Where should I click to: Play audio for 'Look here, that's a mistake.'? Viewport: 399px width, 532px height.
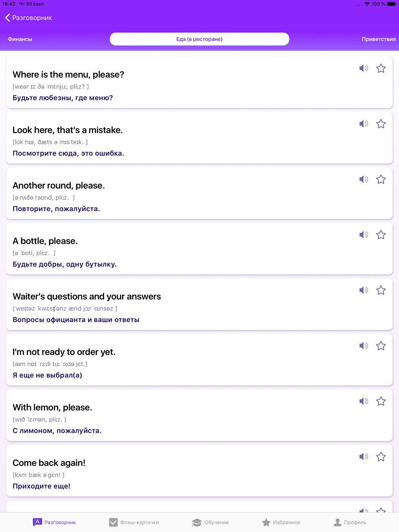pyautogui.click(x=363, y=124)
